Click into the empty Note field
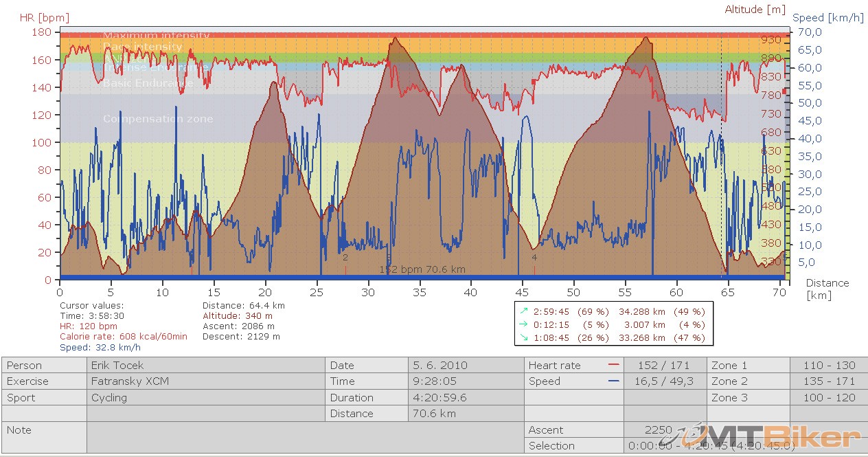The height and width of the screenshot is (457, 868). (302, 437)
